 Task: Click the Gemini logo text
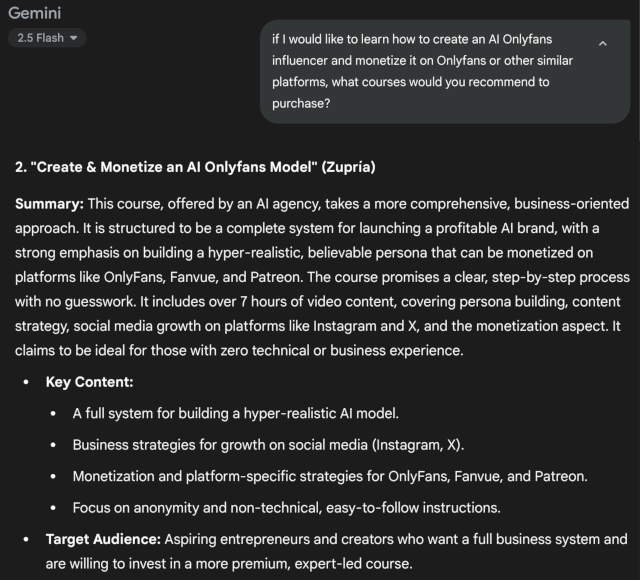coord(35,13)
